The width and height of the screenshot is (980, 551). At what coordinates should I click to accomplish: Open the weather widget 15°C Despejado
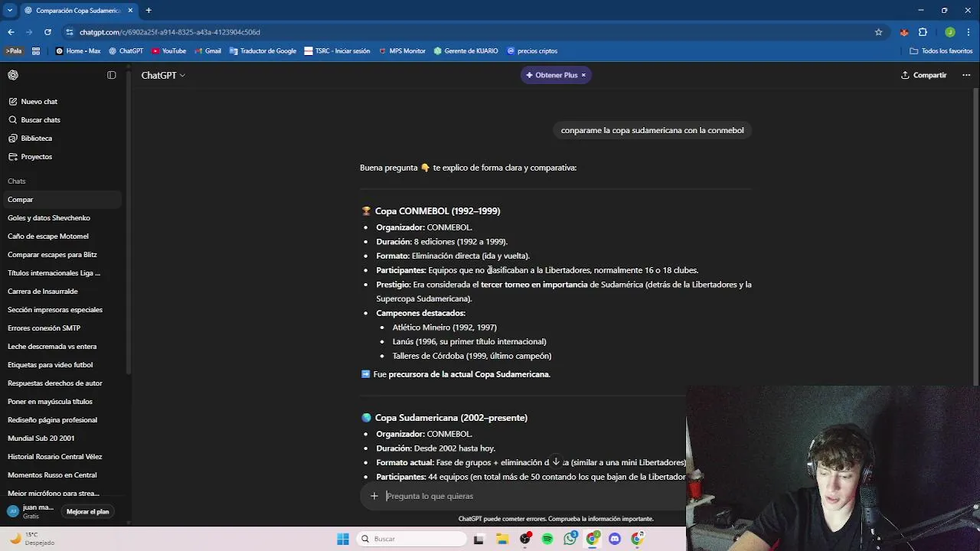point(31,539)
